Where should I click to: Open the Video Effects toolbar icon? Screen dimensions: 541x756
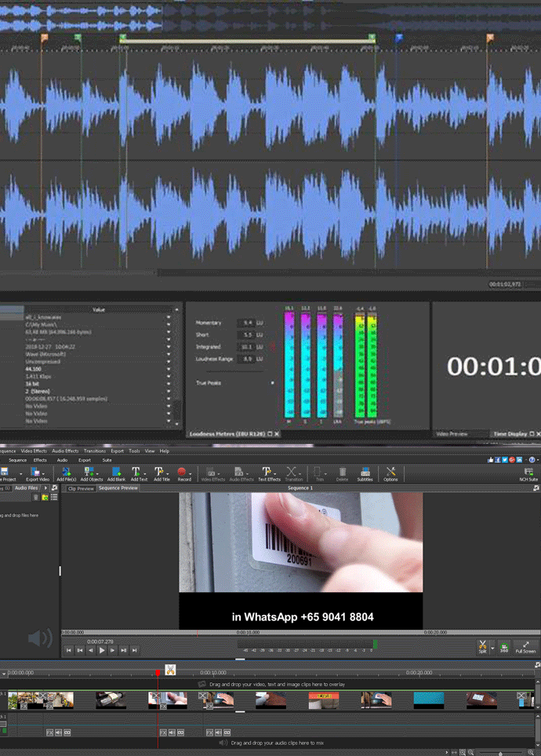coord(211,471)
